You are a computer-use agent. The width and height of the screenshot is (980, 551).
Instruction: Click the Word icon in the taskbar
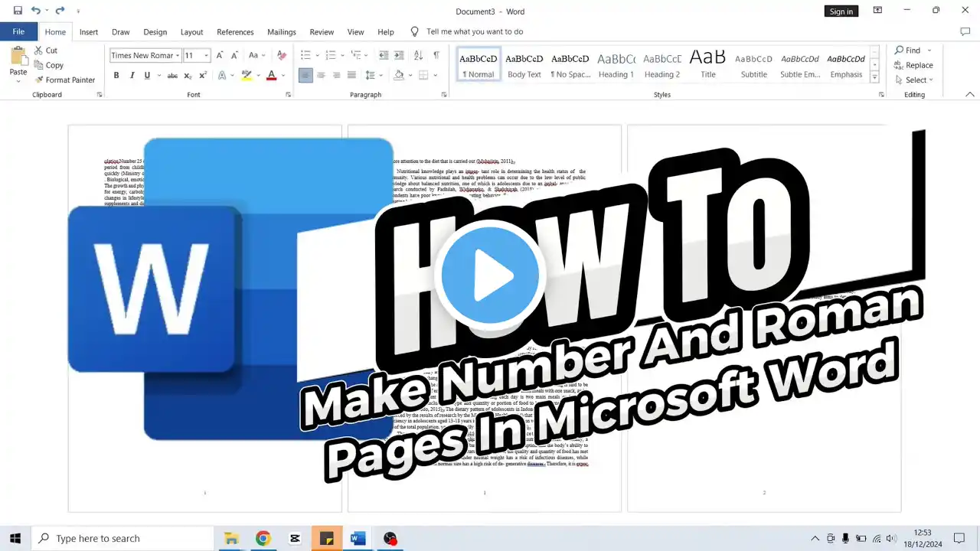pos(358,539)
